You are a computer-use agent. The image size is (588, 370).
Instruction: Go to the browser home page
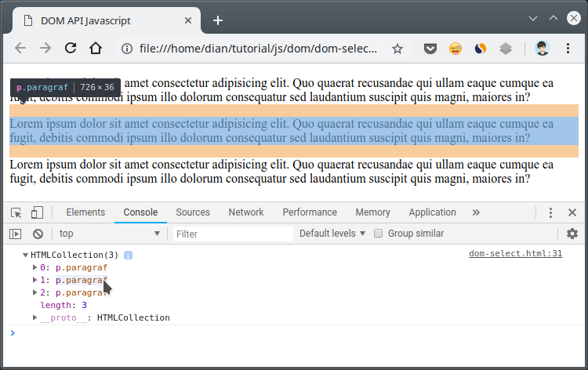(x=96, y=49)
